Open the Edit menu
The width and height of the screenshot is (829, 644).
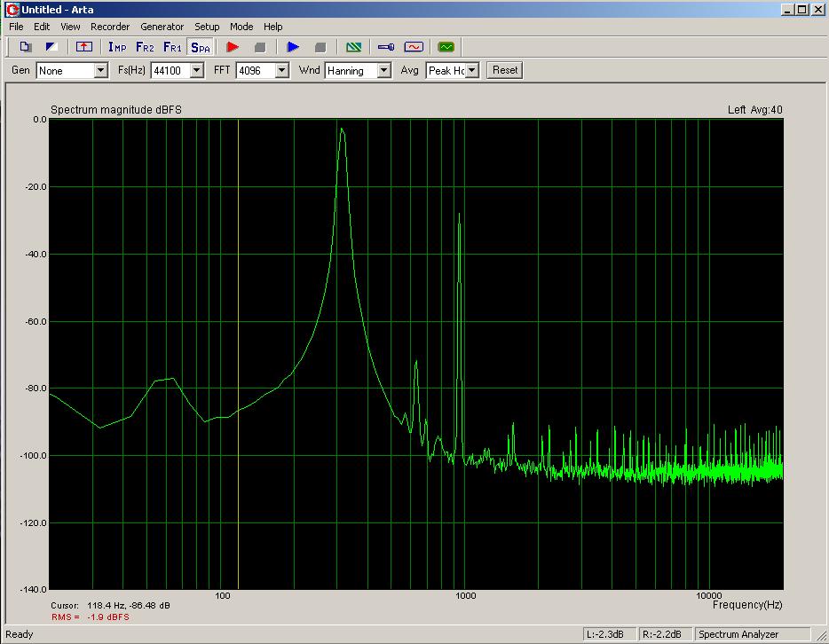(41, 27)
